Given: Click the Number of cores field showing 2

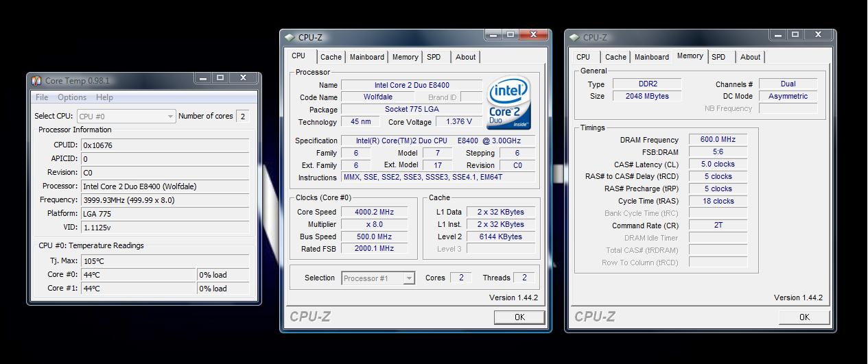Looking at the screenshot, I should pos(242,117).
